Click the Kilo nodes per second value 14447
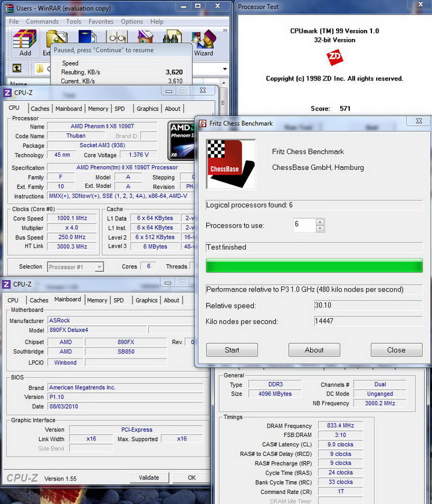The width and height of the screenshot is (432, 504). point(368,321)
